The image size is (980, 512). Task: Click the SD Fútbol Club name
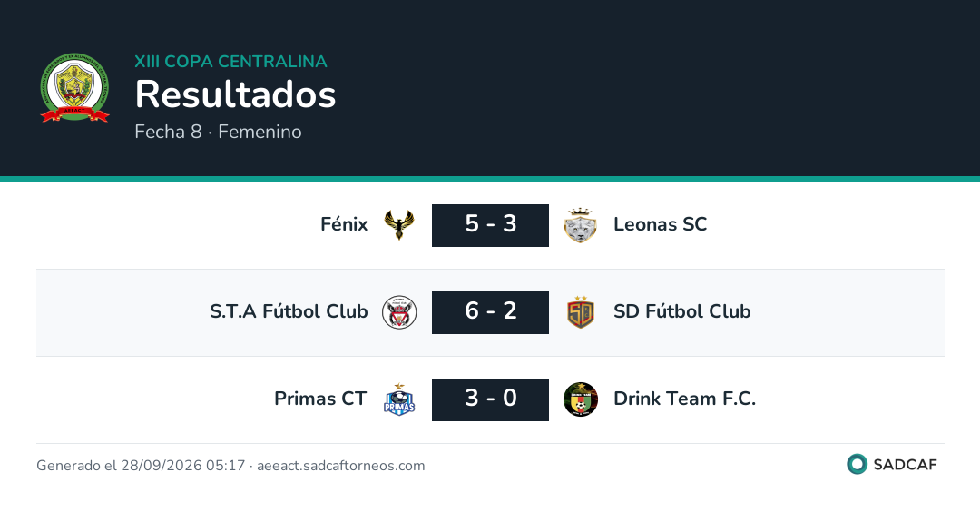coord(681,310)
